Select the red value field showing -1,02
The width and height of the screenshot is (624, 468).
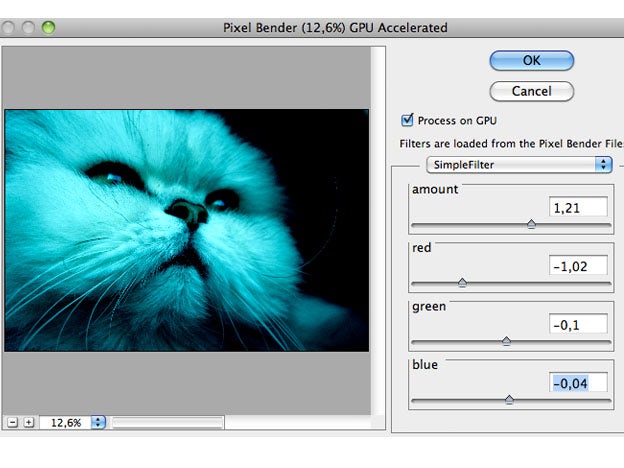coord(578,266)
